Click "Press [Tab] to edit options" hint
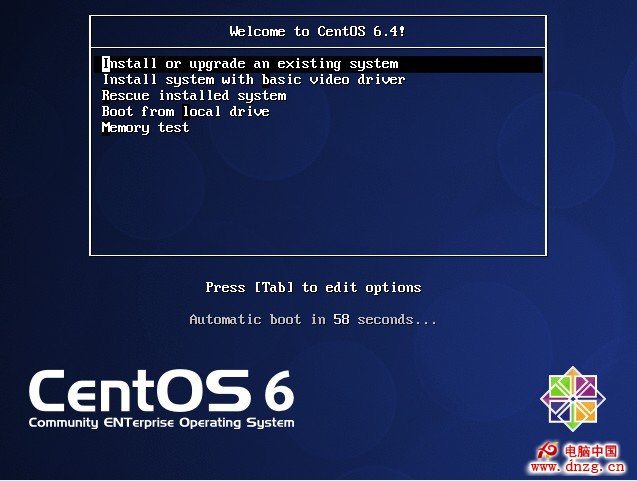 coord(313,288)
